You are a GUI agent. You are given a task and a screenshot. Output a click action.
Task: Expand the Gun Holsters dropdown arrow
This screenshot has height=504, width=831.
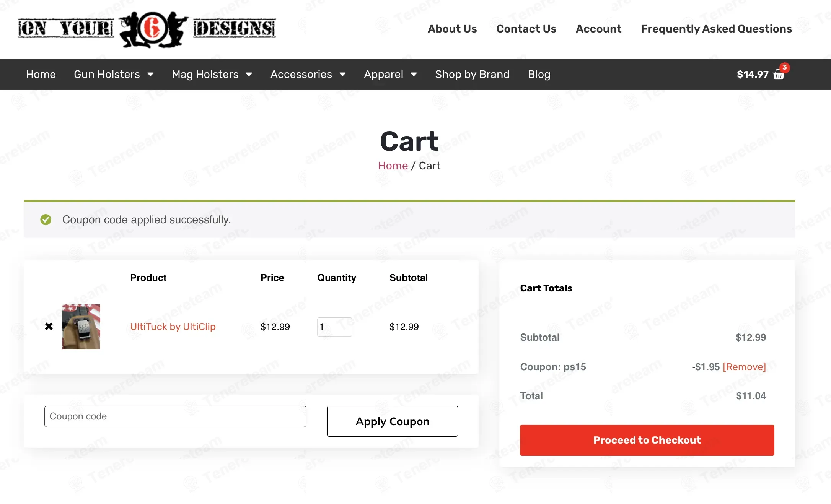click(x=151, y=74)
